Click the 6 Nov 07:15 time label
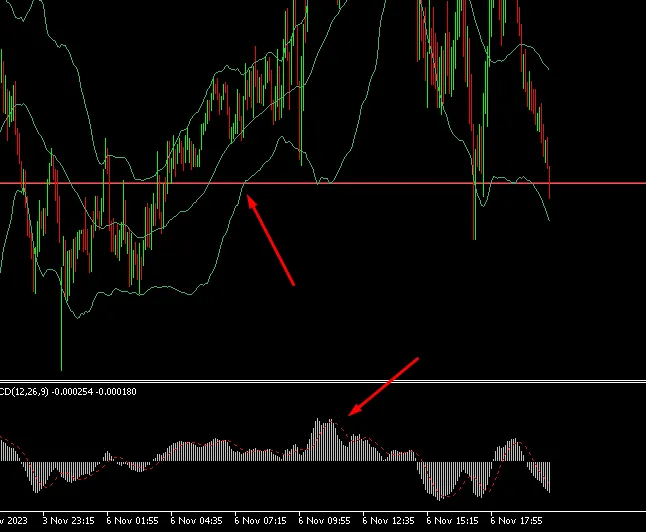 pos(261,521)
